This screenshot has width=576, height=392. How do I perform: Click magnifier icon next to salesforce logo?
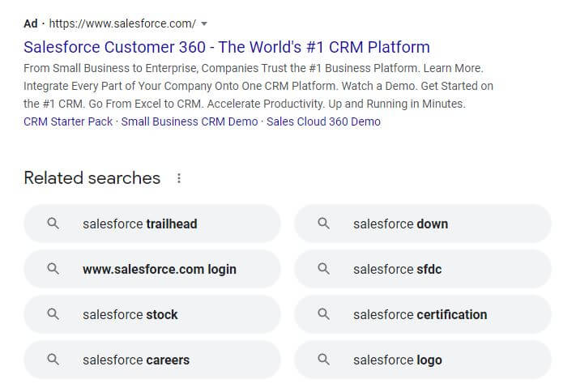pos(324,360)
